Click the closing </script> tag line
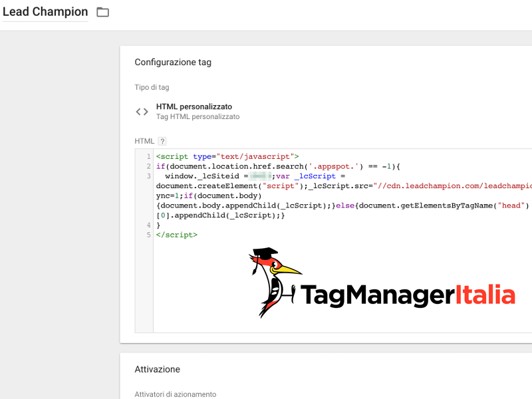 pos(177,235)
